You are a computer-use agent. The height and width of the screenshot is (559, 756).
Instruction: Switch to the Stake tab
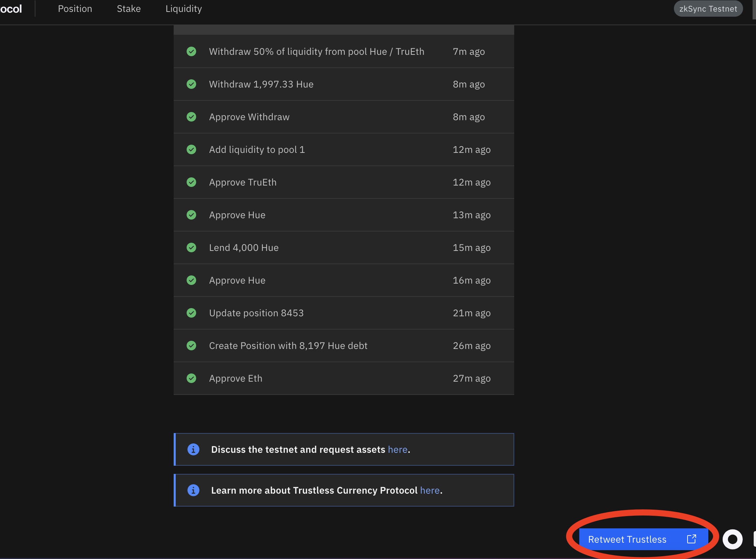pyautogui.click(x=129, y=9)
